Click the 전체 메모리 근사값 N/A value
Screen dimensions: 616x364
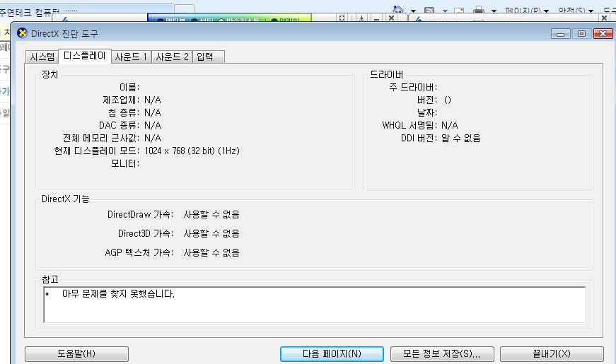[153, 139]
